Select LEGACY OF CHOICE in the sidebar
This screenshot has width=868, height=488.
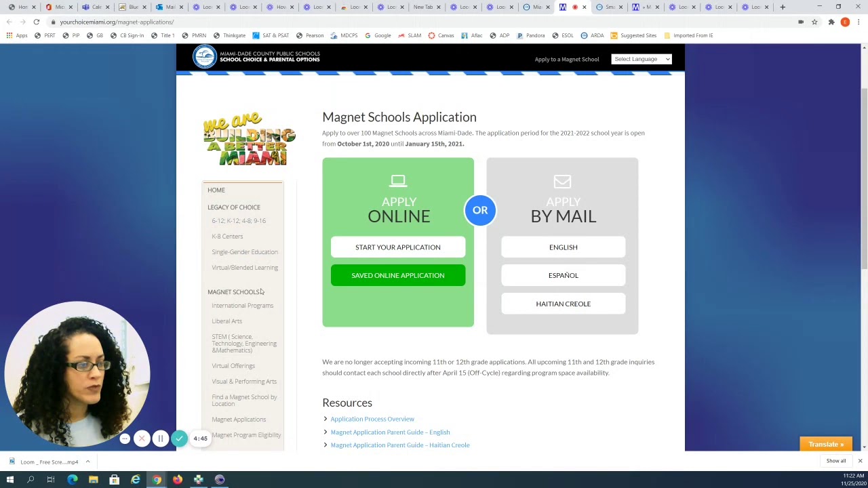coord(234,207)
